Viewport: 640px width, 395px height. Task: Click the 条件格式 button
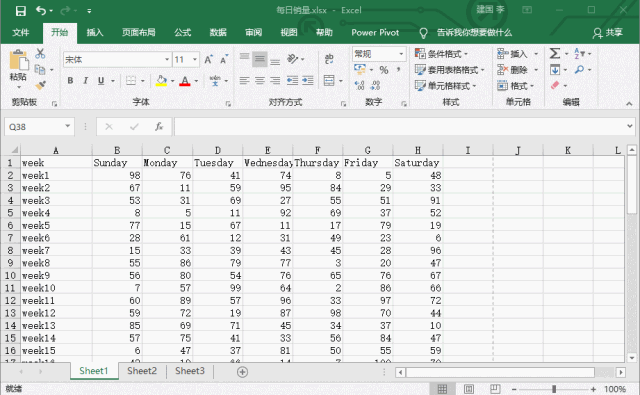point(442,54)
